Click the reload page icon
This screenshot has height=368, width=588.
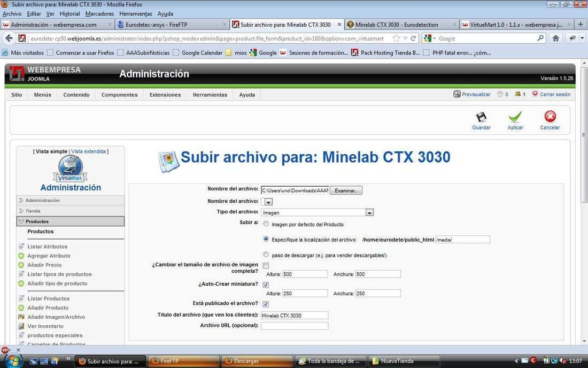tap(413, 39)
